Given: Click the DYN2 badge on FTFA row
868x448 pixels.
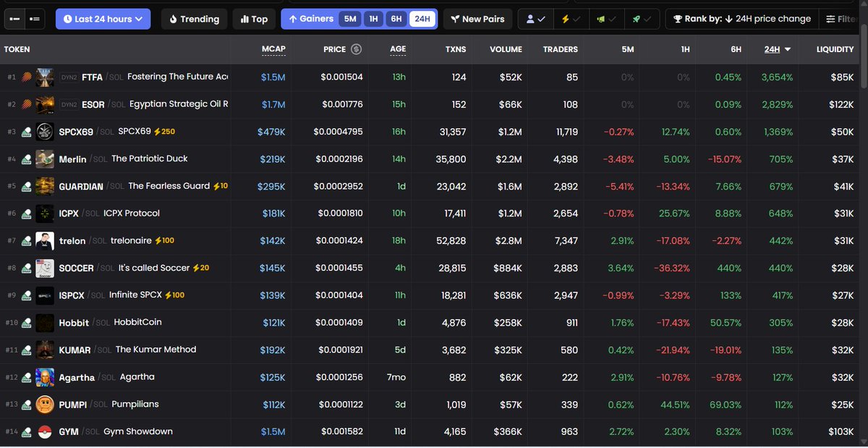Looking at the screenshot, I should [69, 77].
